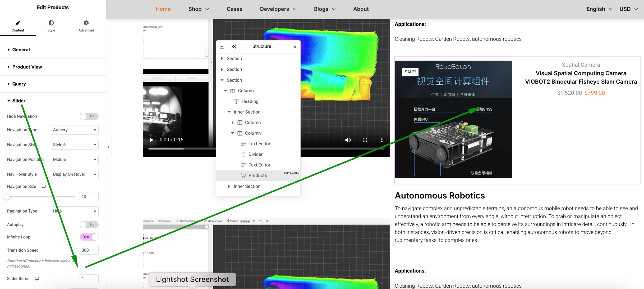This screenshot has height=289, width=644.
Task: Collapse the Column row above Heading in Structure
Action: click(226, 91)
